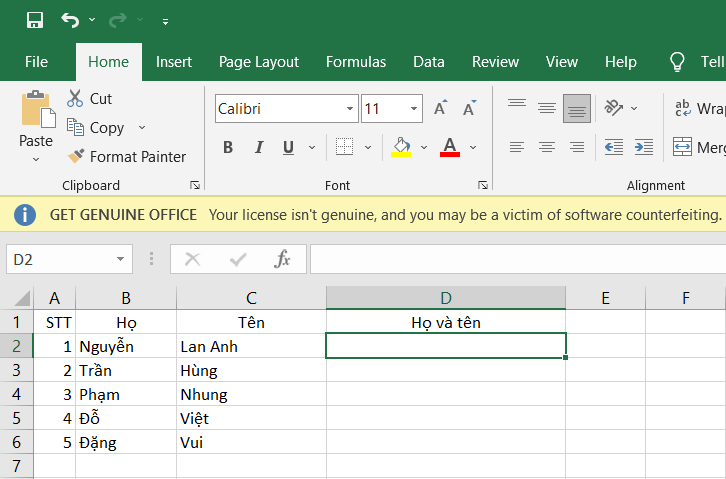Toggle Bold formatting
The width and height of the screenshot is (726, 479).
click(228, 147)
